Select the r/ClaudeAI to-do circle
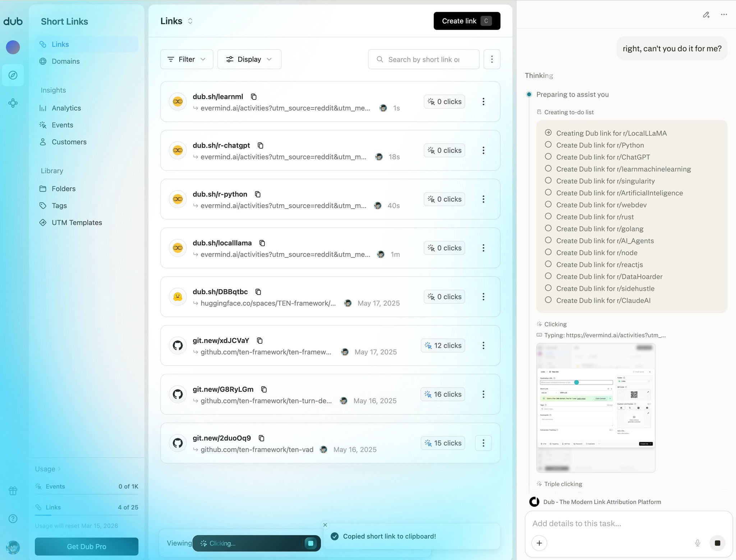The height and width of the screenshot is (560, 736). 548,300
